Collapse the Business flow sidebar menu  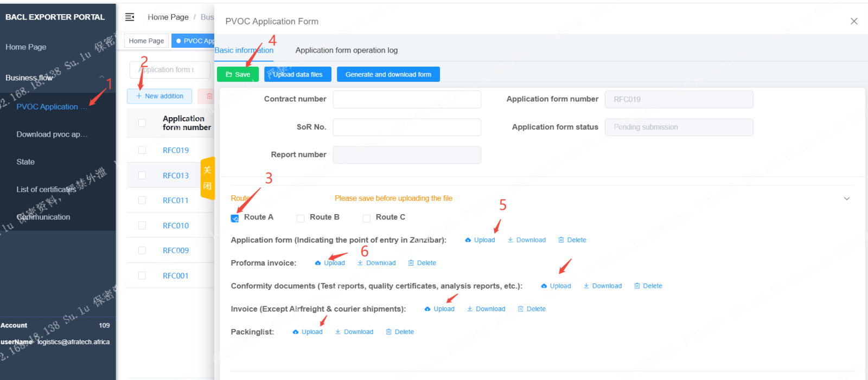[101, 78]
